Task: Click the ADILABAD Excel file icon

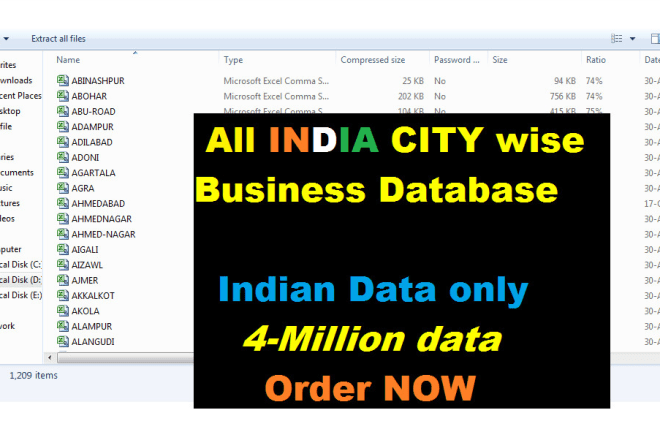Action: pos(63,141)
